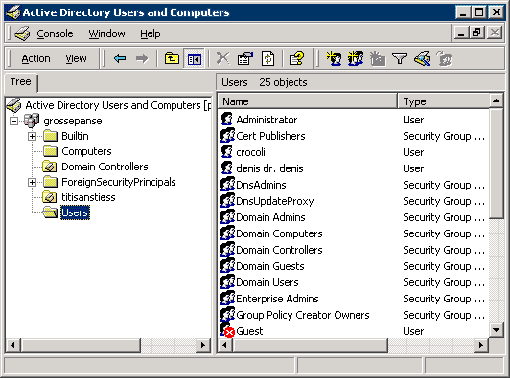Select the Domain Users entry
Screen dimensions: 510x378
[x=267, y=282]
